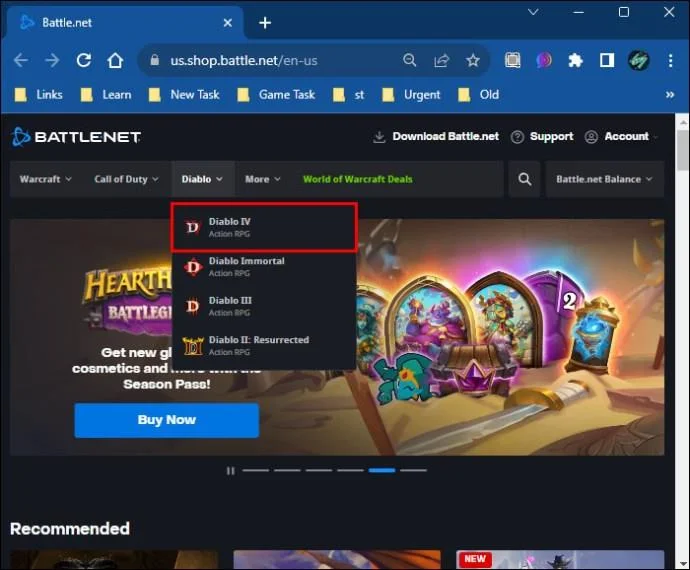Bookmark this page with the star icon
This screenshot has width=690, height=570.
[x=473, y=60]
